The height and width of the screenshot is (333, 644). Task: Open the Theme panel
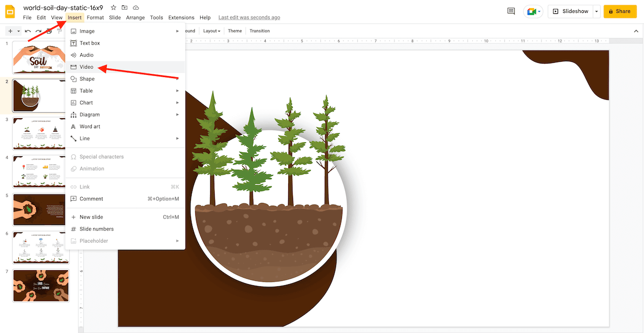point(235,31)
